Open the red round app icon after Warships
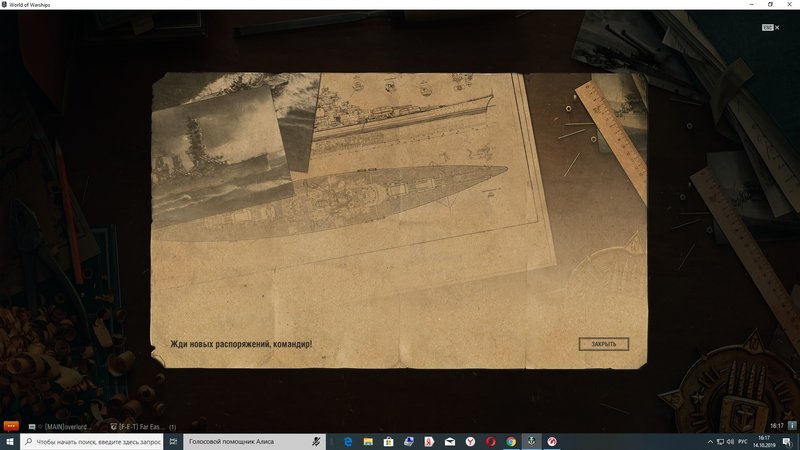Viewport: 800px width, 450px height. pos(552,442)
